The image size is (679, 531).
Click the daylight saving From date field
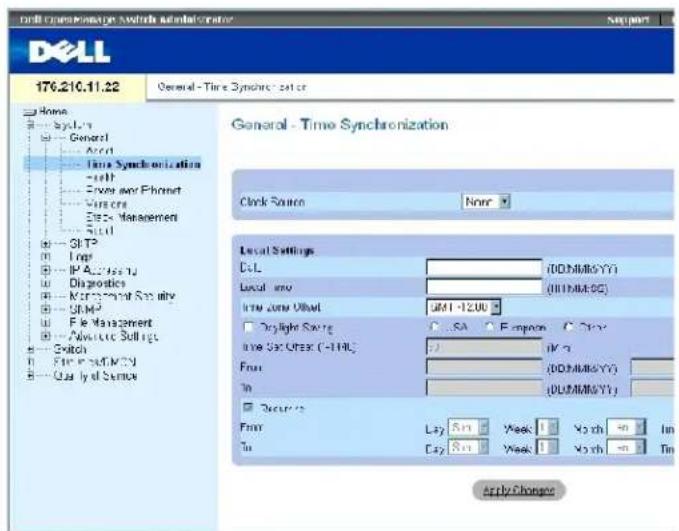[x=484, y=367]
